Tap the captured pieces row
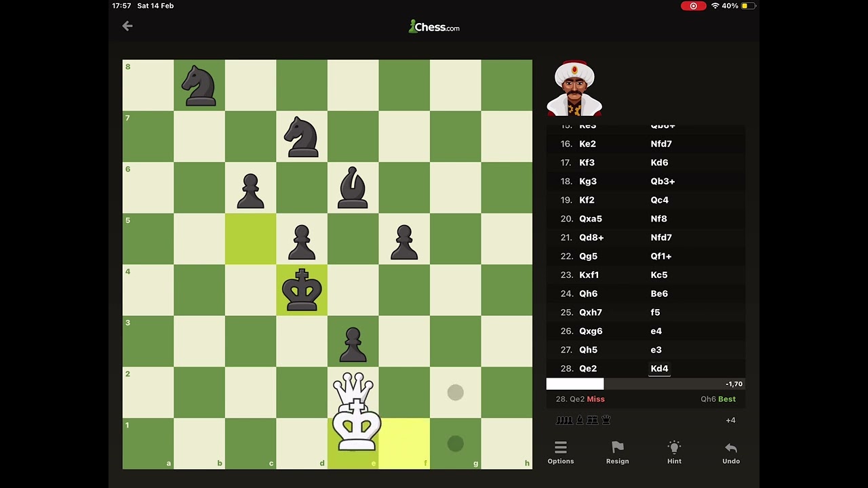This screenshot has width=868, height=488. 583,420
